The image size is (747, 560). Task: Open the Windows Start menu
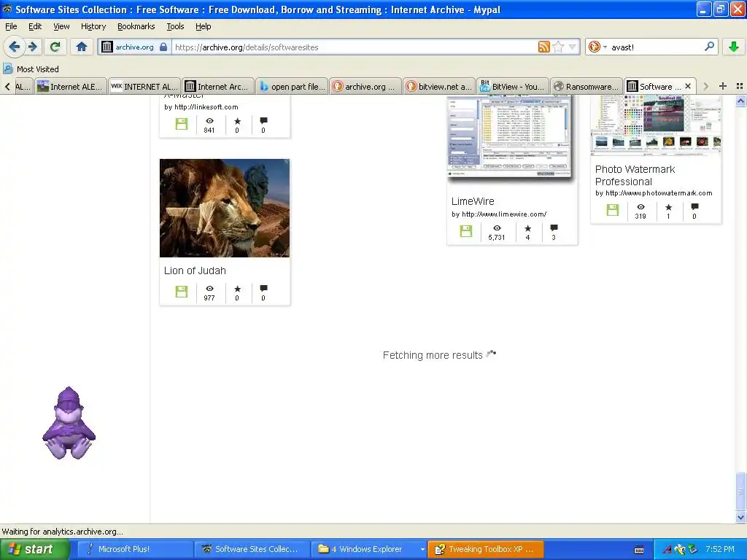point(34,549)
